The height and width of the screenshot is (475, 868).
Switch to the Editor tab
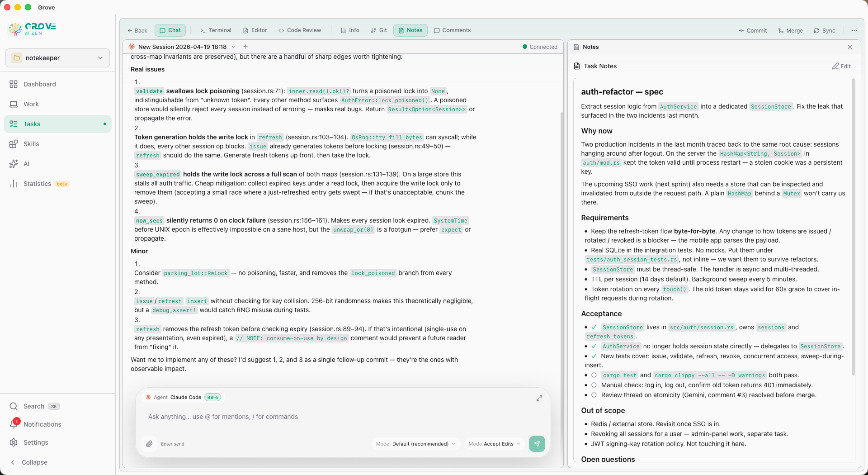tap(255, 30)
